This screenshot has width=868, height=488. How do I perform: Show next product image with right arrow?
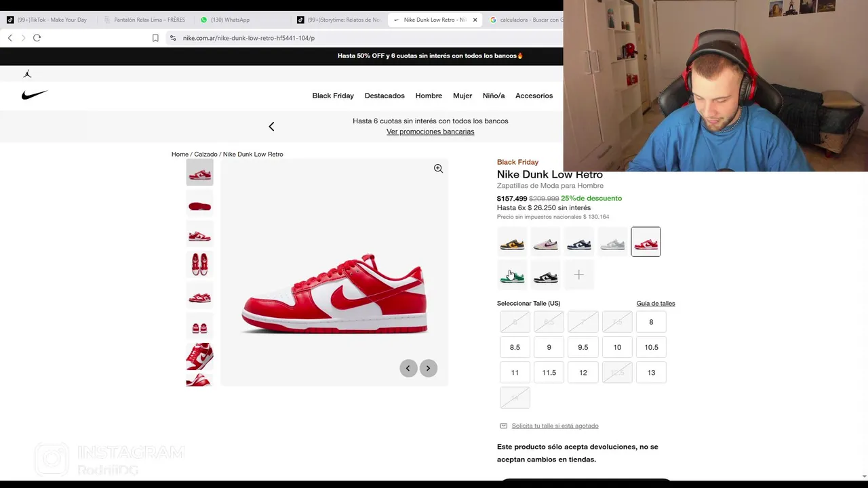428,368
